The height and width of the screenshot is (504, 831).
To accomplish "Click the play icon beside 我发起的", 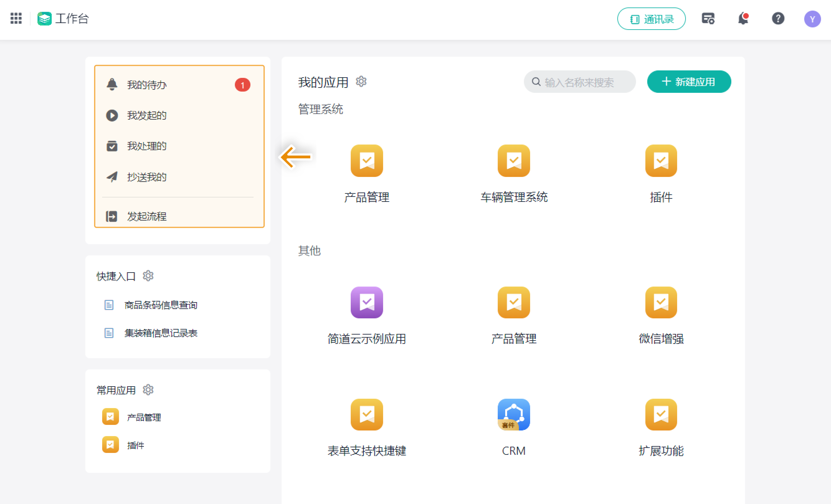I will [112, 115].
